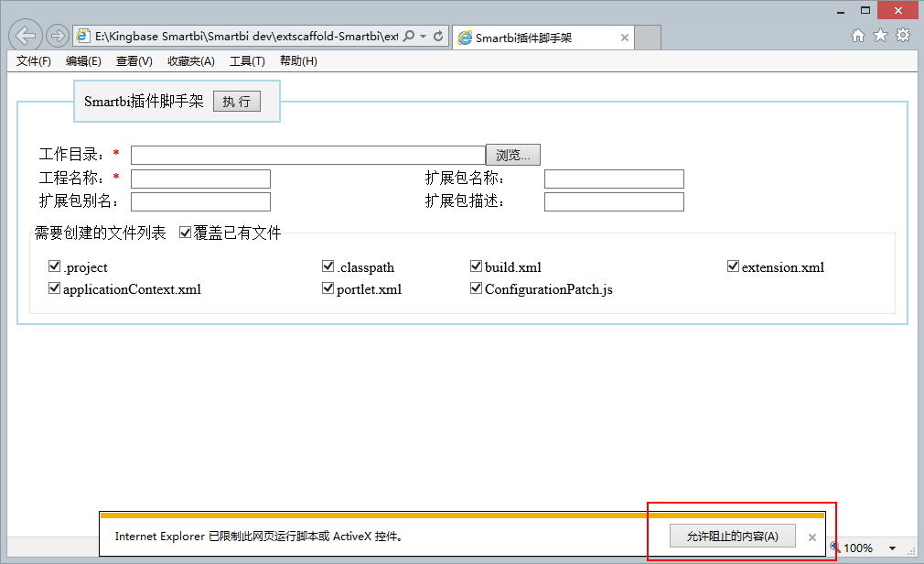Focus the 扩展包描述 input field
The height and width of the screenshot is (564, 924).
614,201
